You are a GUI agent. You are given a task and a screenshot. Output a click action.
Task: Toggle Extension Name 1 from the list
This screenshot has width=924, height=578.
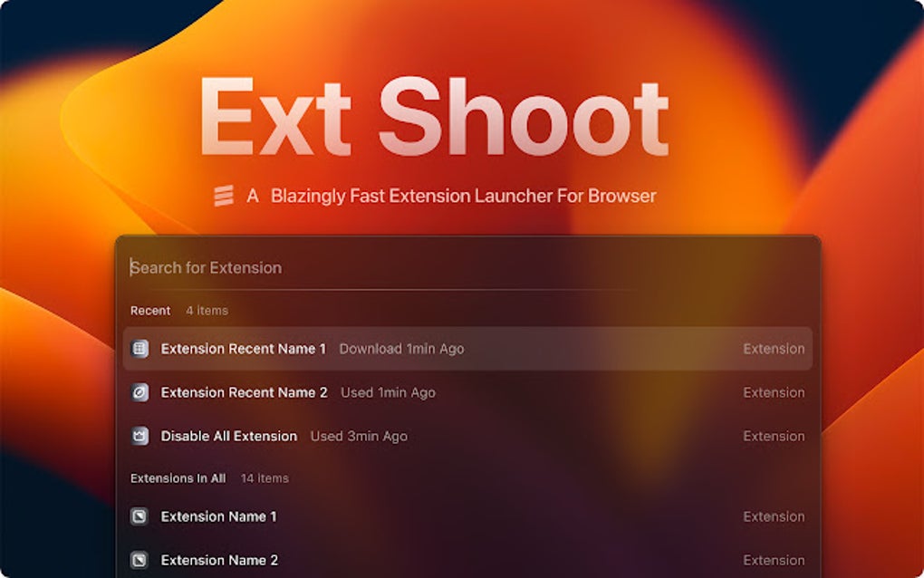[219, 516]
